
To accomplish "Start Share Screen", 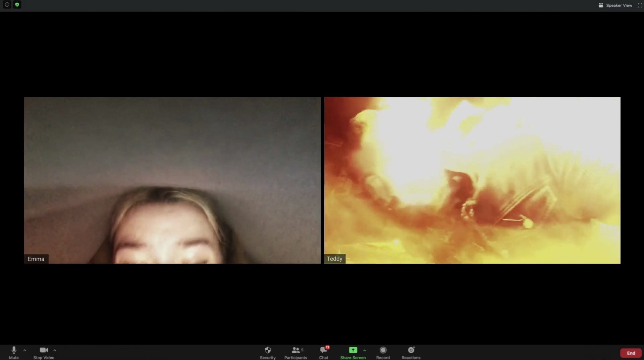I will [x=353, y=353].
